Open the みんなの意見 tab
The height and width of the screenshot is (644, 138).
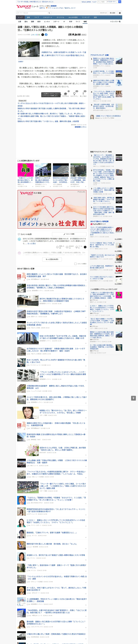coord(73,17)
